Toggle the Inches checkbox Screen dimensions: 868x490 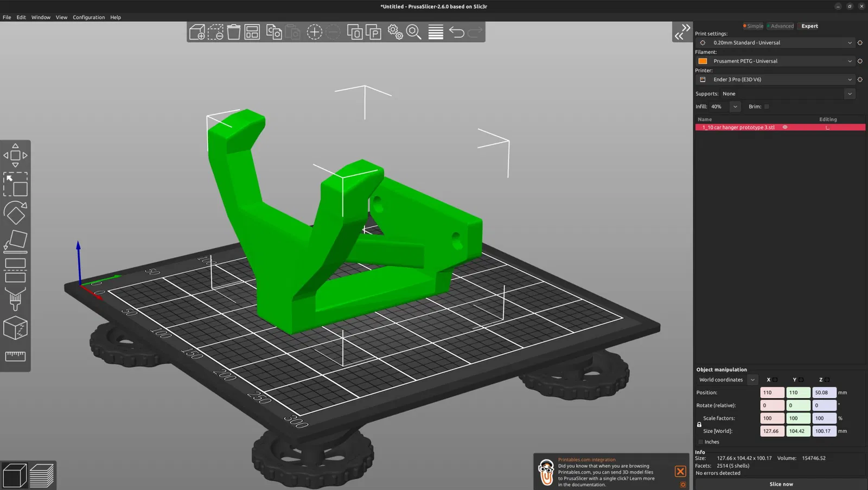700,442
